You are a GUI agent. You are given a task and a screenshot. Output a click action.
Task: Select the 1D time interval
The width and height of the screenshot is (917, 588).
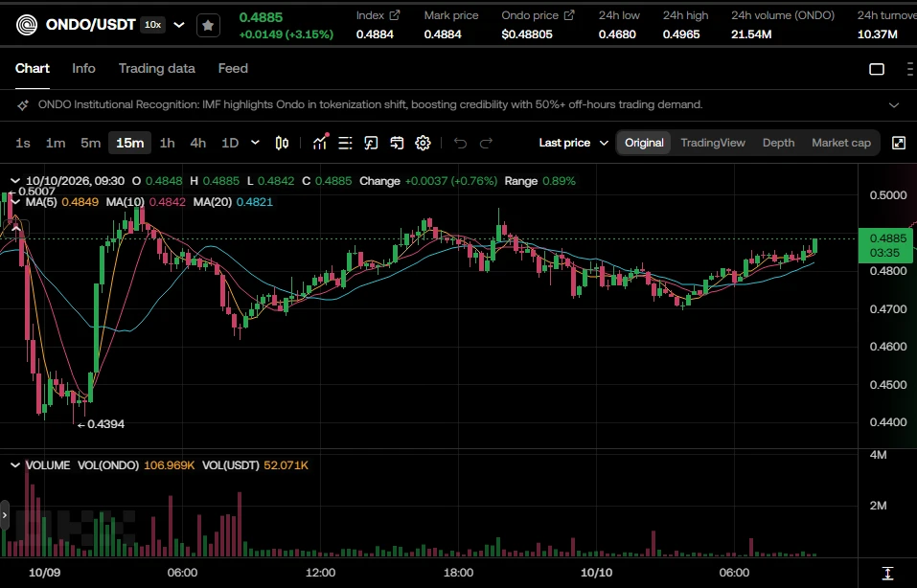click(230, 144)
